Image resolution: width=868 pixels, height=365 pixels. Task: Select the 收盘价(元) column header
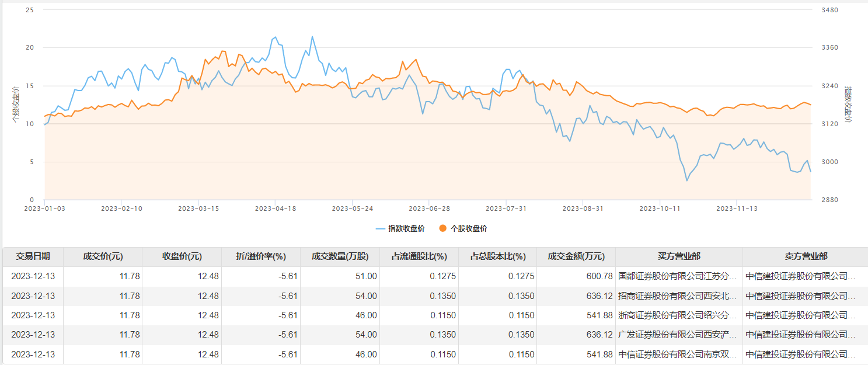[182, 256]
